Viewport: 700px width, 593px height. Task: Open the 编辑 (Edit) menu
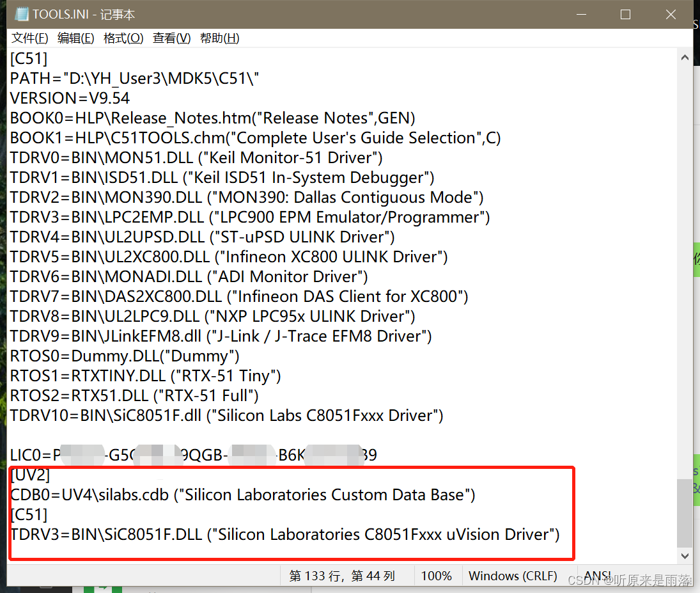pyautogui.click(x=75, y=38)
